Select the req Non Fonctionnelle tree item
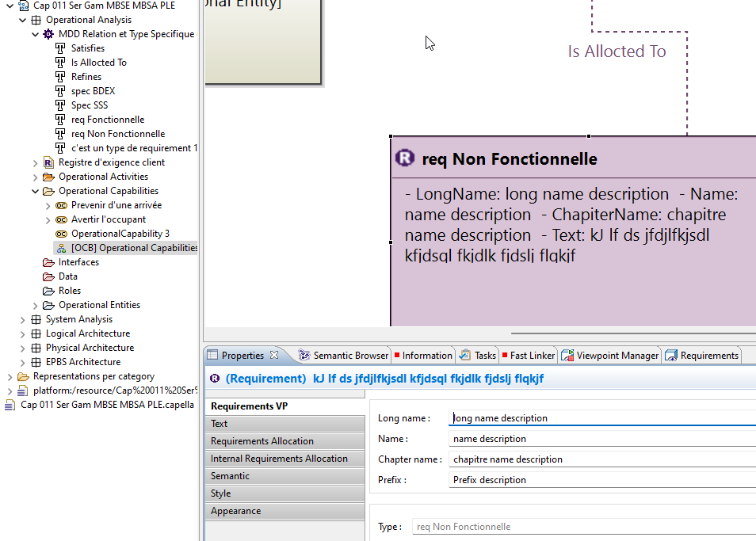Screen dimensions: 756x541 click(x=118, y=134)
